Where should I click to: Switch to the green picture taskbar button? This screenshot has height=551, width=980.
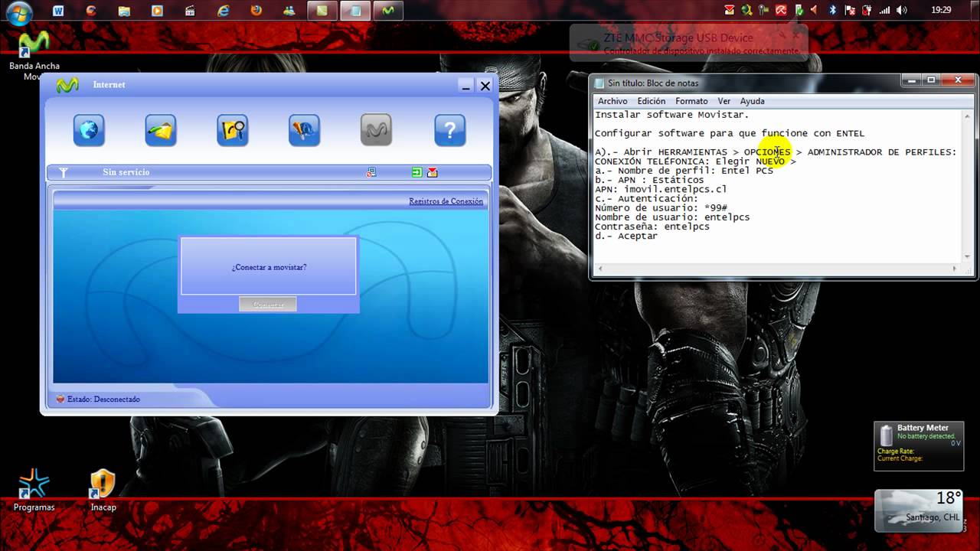[x=322, y=11]
